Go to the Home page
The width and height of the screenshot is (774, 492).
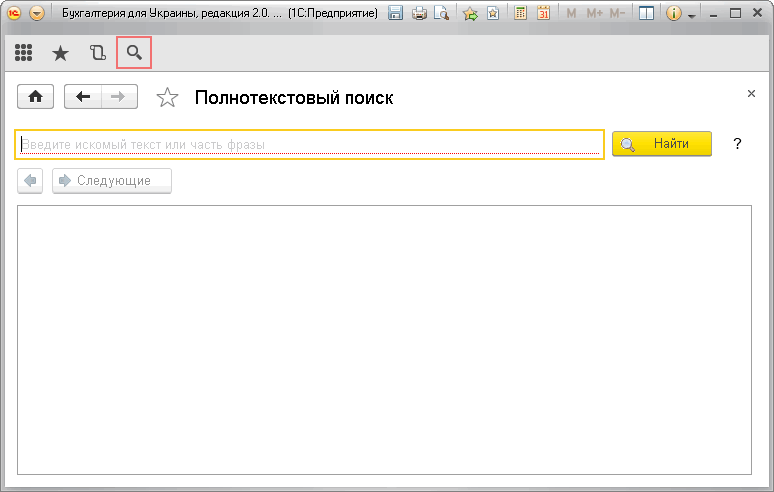[37, 97]
